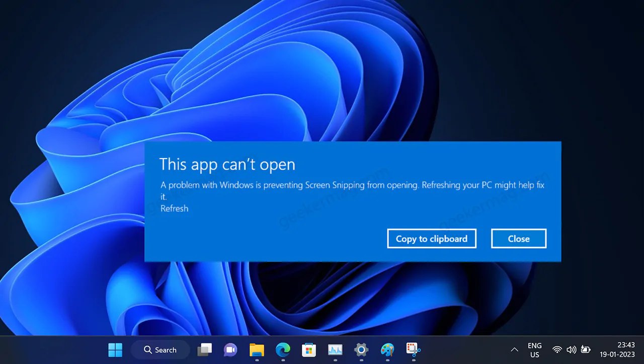The height and width of the screenshot is (364, 644).
Task: Open File Explorer from the taskbar
Action: tap(257, 349)
